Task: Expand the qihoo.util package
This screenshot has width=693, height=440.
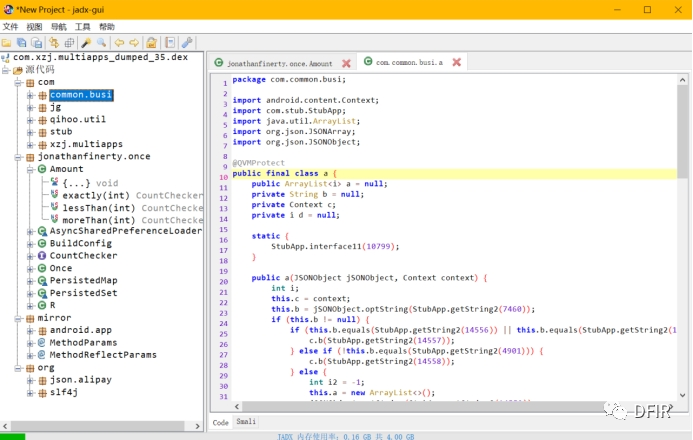Action: tap(30, 120)
